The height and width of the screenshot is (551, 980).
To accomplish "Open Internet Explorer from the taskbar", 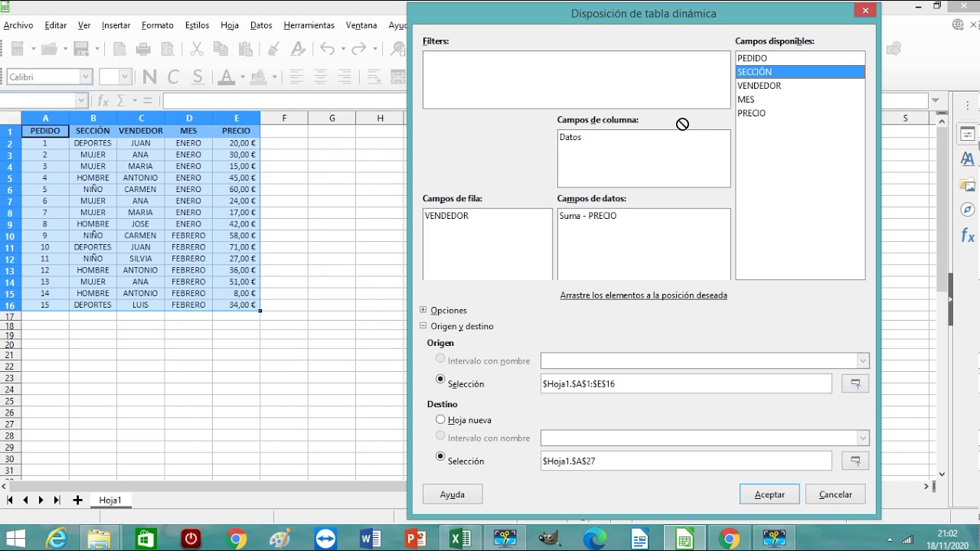I will click(x=57, y=539).
